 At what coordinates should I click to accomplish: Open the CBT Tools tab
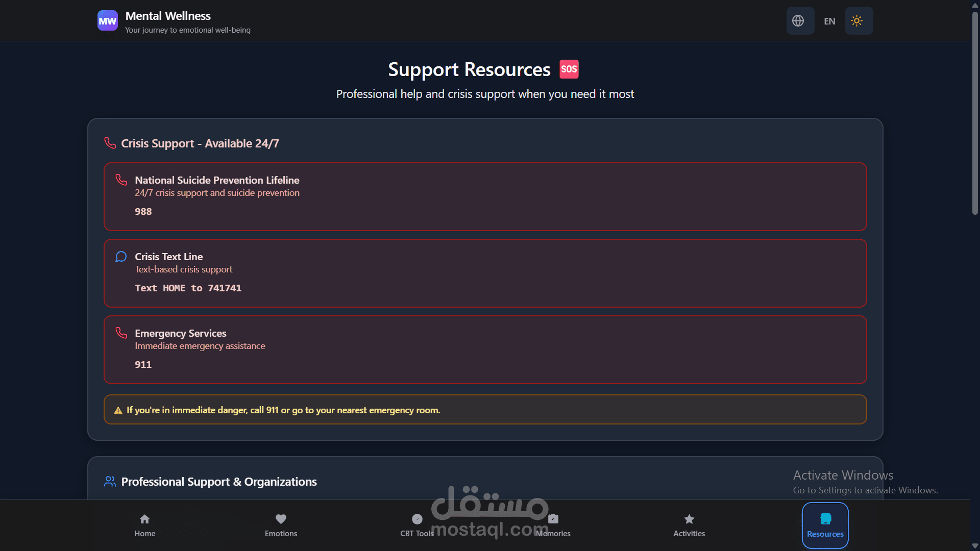click(417, 525)
